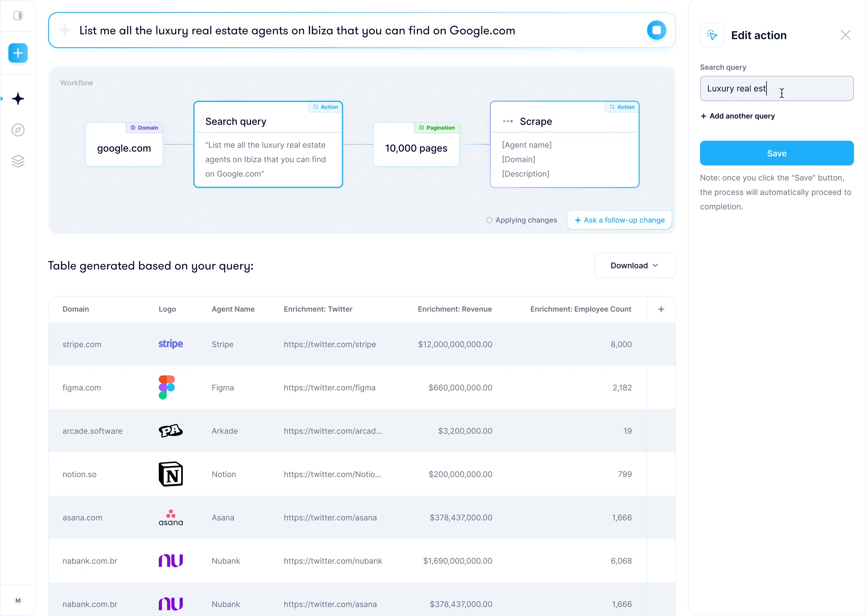866x616 pixels.
Task: Select the Search query Action node
Action: (268, 144)
